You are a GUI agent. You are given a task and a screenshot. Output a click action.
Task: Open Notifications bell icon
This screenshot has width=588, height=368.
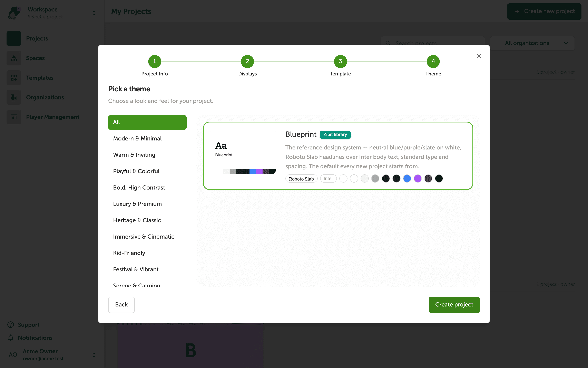[11, 338]
